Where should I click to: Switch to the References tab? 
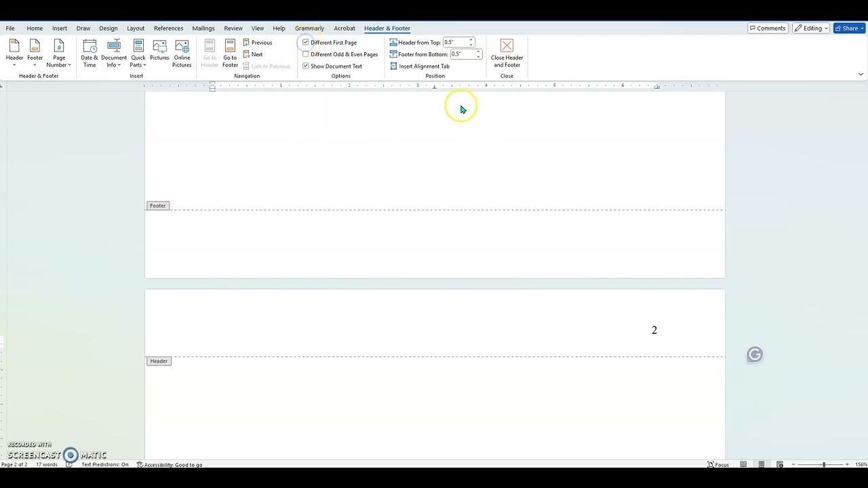point(168,28)
